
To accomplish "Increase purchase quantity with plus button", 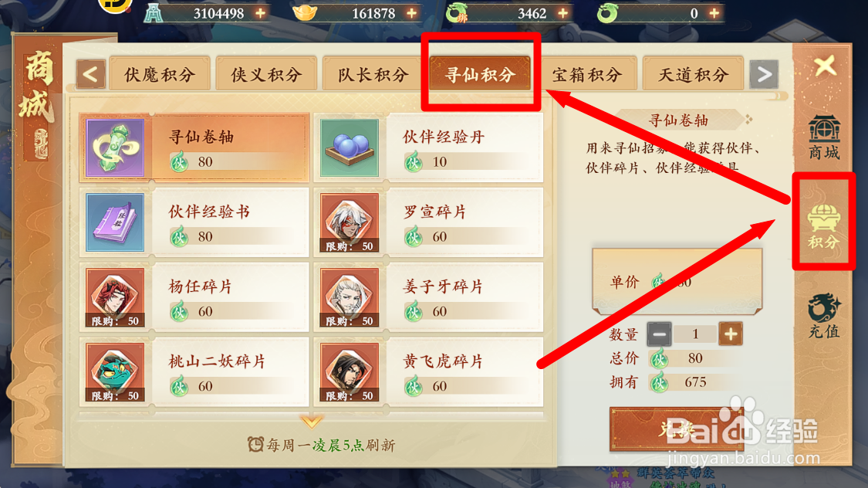I will (x=730, y=334).
